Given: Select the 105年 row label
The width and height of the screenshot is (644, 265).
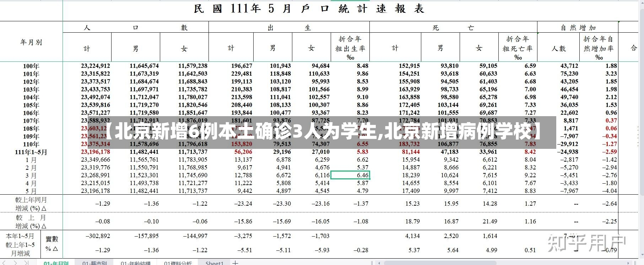Looking at the screenshot, I should [31, 105].
